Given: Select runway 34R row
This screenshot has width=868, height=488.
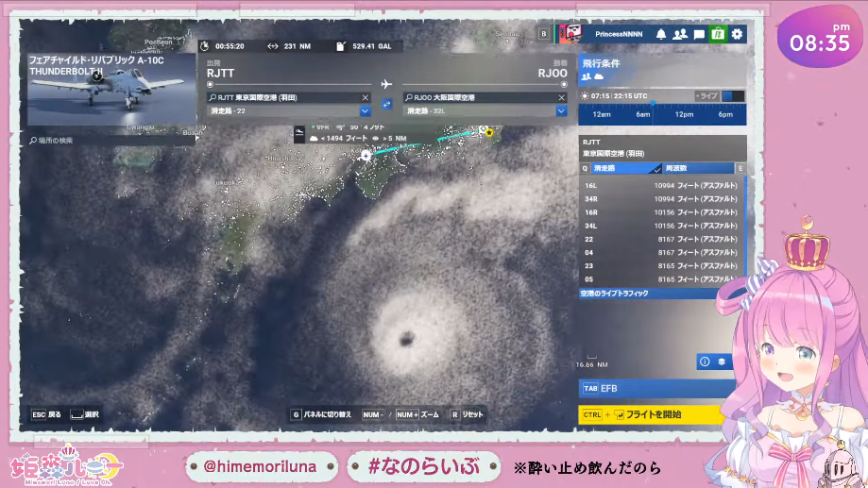Looking at the screenshot, I should [x=661, y=198].
